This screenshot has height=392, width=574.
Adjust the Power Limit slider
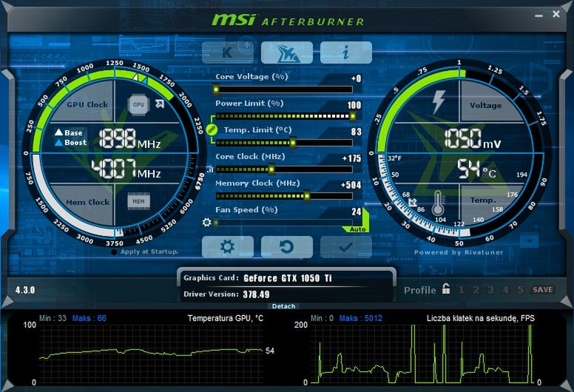(x=285, y=116)
